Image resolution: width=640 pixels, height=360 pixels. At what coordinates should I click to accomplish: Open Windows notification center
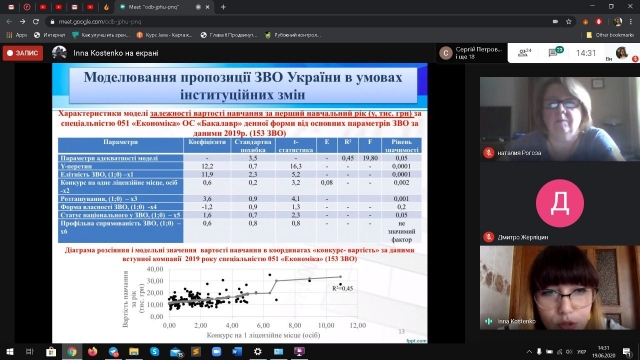click(x=627, y=351)
